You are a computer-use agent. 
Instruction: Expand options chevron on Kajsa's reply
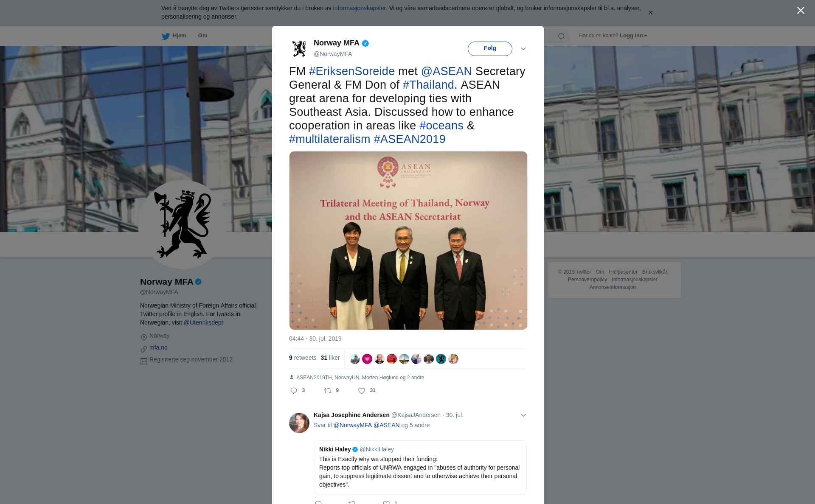523,415
